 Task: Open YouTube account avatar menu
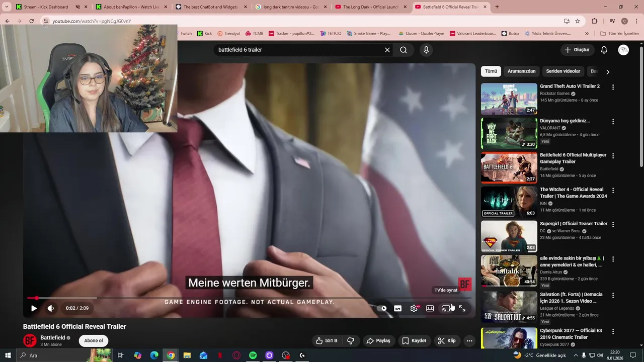623,50
